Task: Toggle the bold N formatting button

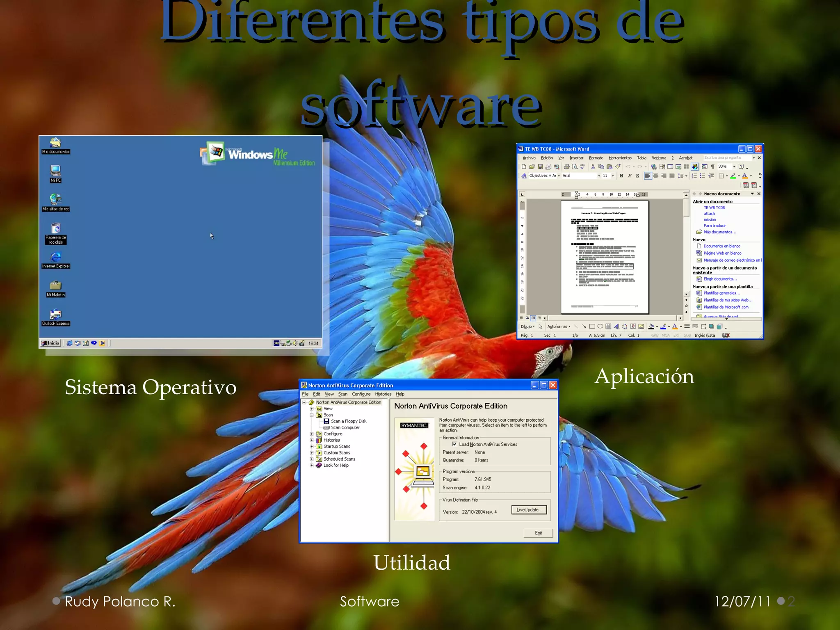Action: [x=621, y=176]
